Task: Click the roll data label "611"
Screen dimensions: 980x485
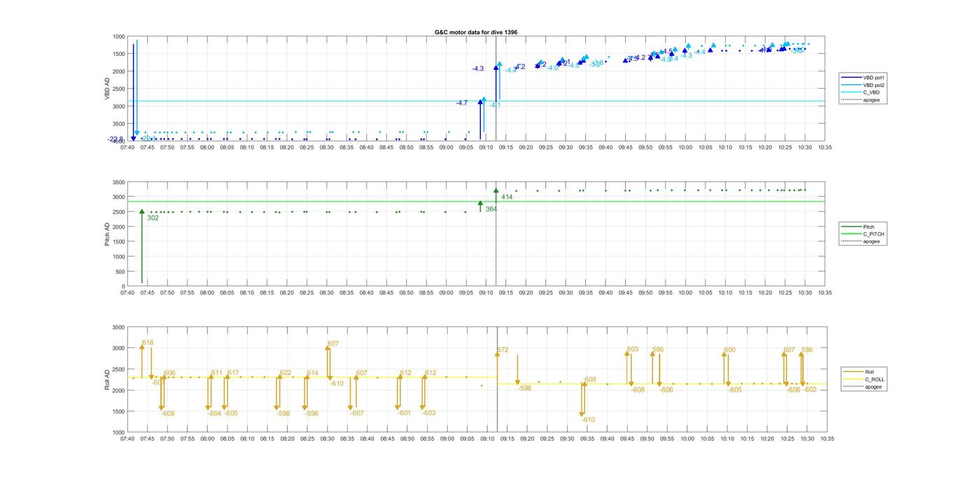Action: coord(216,373)
